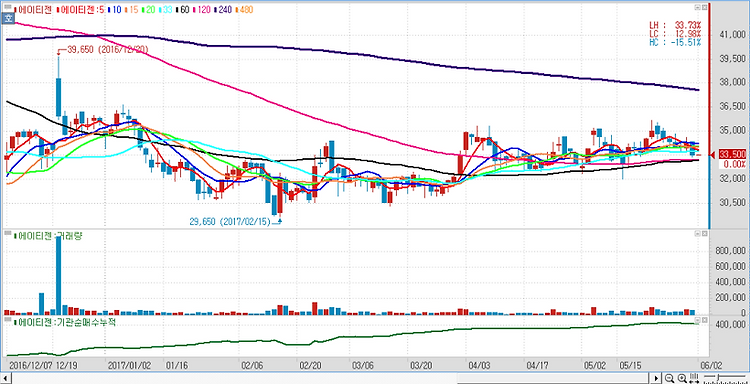
Task: Click the 38,000 price axis label
Action: click(732, 82)
